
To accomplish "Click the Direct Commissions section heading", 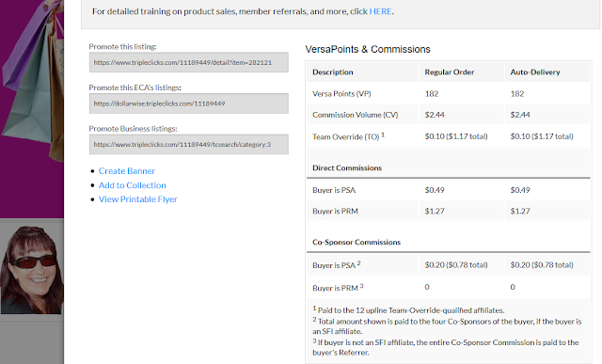I will point(347,167).
